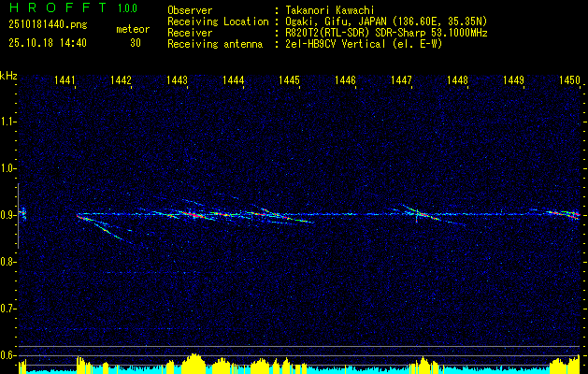Click the version number 1.0.0

coord(127,8)
